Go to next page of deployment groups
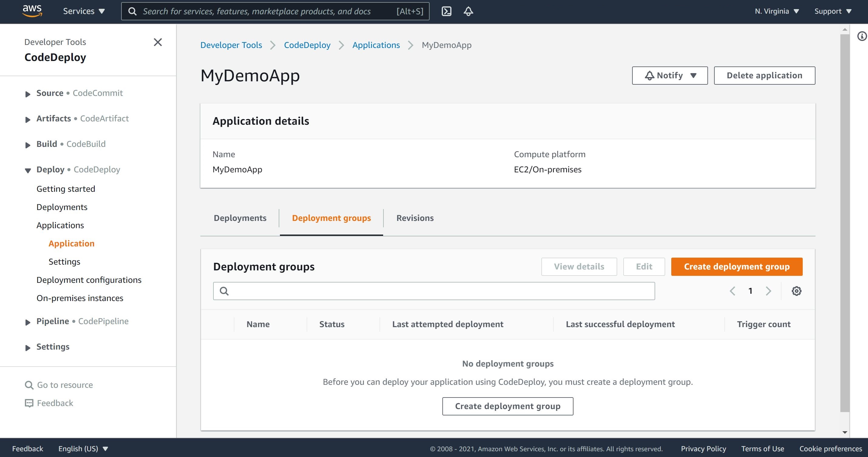Image resolution: width=868 pixels, height=457 pixels. (x=768, y=291)
